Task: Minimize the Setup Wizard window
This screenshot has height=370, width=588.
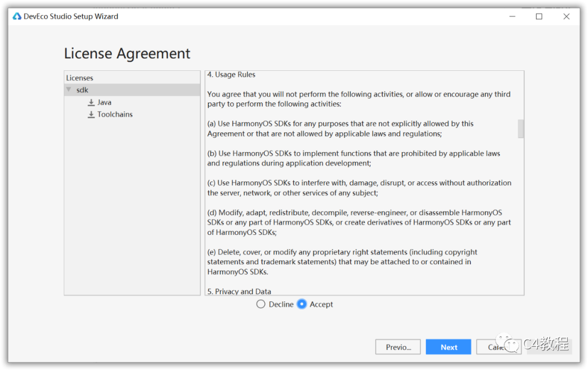Action: point(512,16)
